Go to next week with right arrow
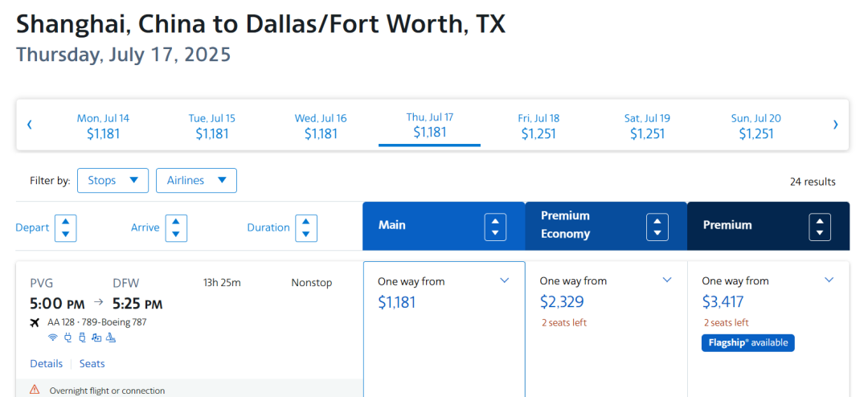 835,125
